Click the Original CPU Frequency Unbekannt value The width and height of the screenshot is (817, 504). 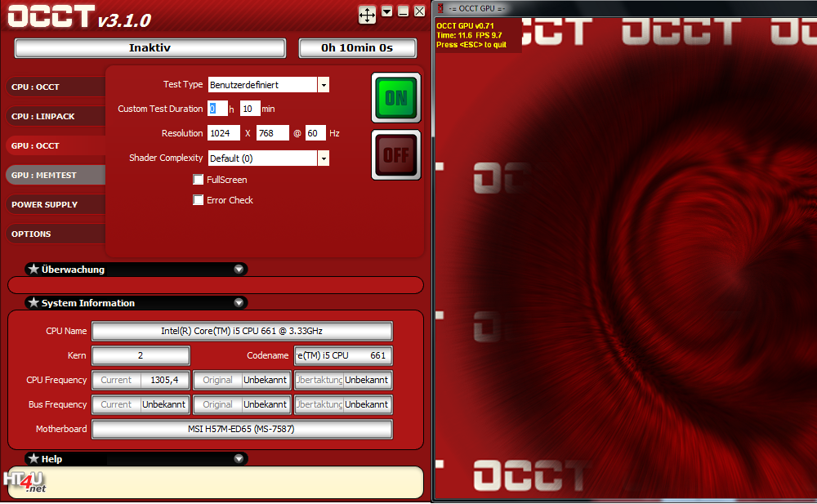pos(266,380)
